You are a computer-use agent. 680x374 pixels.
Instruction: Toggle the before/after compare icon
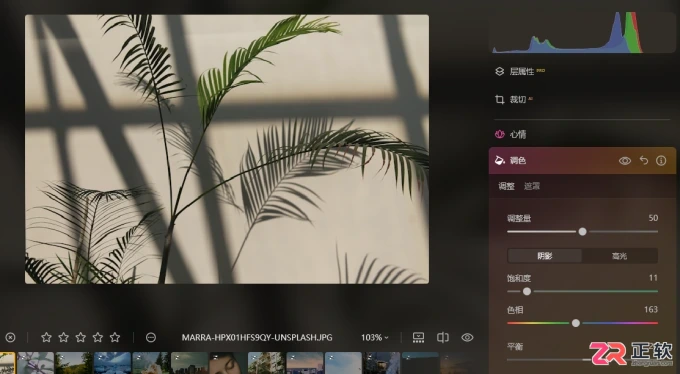443,338
